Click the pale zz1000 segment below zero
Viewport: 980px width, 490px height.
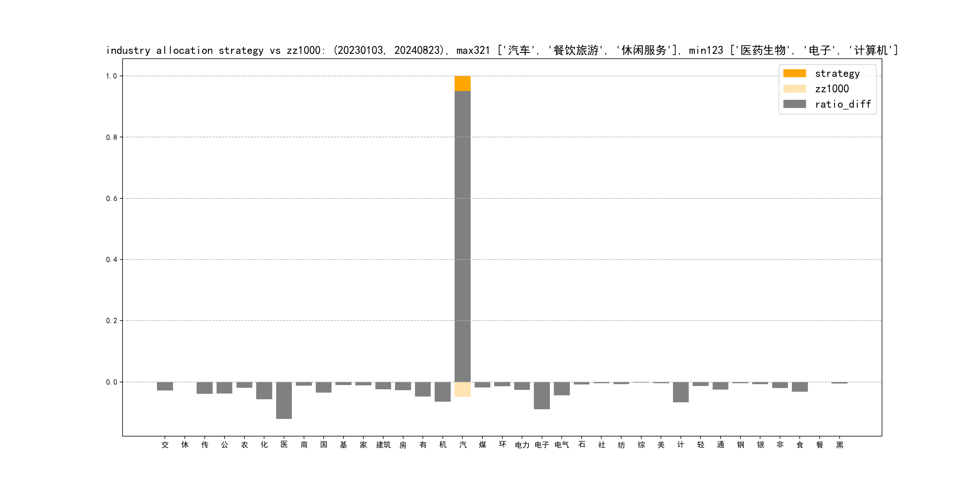pyautogui.click(x=462, y=389)
